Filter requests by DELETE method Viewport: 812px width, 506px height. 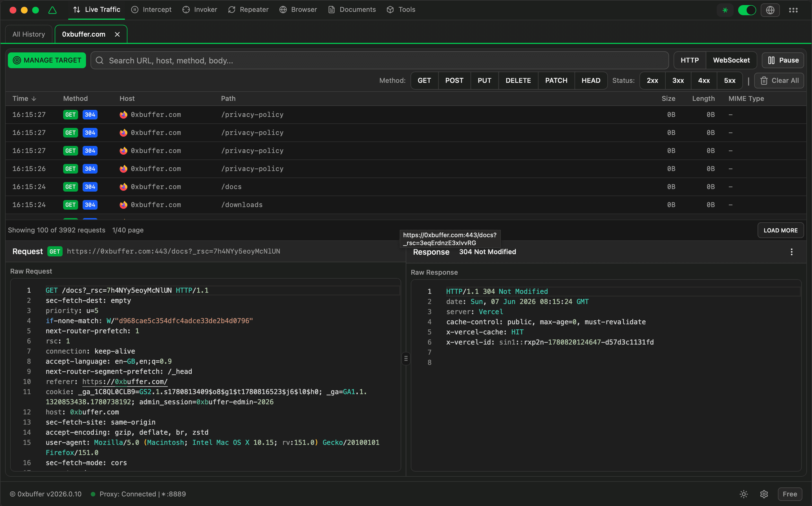518,80
